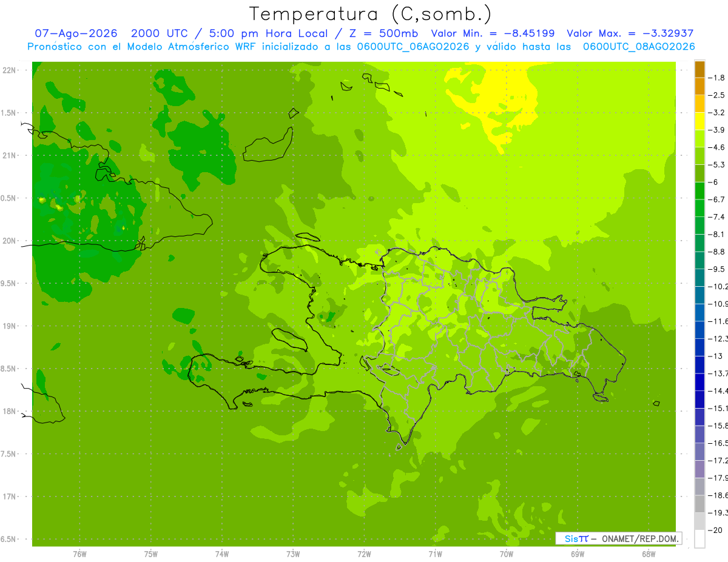Click the '-8.1' colorbar label
The width and height of the screenshot is (728, 562).
[x=717, y=234]
